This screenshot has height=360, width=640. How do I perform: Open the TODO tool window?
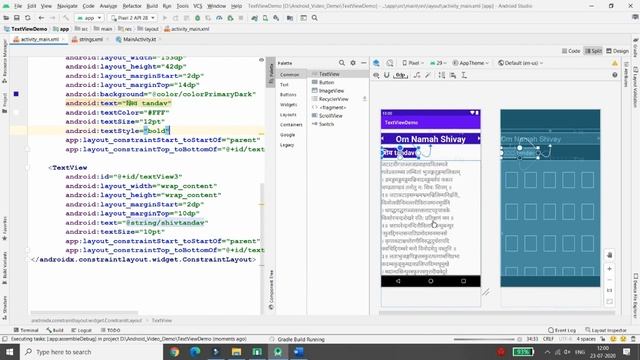point(111,330)
